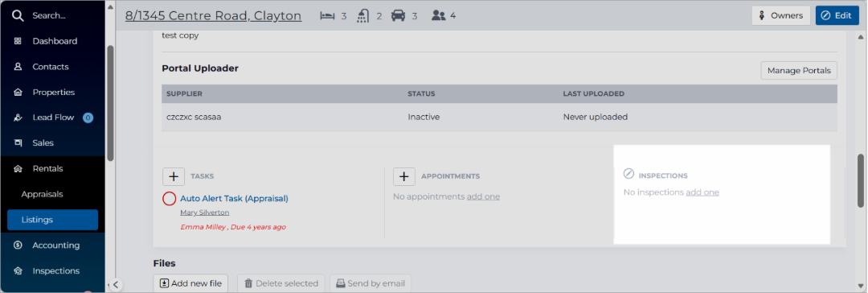The image size is (868, 293).
Task: Click the SUPPLIER column header
Action: [x=184, y=94]
